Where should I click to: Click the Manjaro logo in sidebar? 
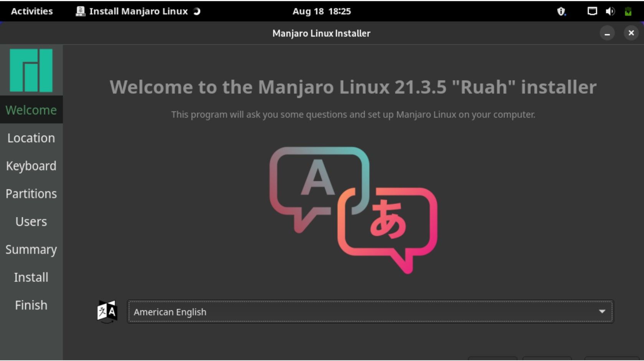[31, 70]
